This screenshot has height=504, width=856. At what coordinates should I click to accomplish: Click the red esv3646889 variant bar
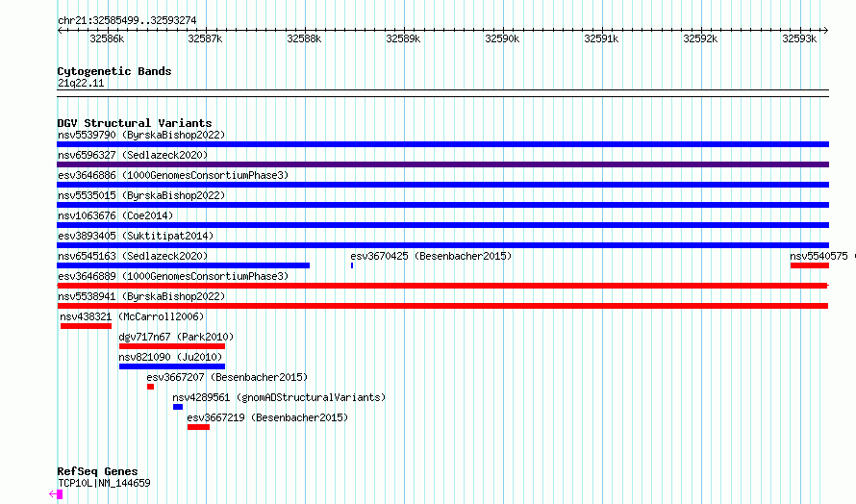pos(442,286)
